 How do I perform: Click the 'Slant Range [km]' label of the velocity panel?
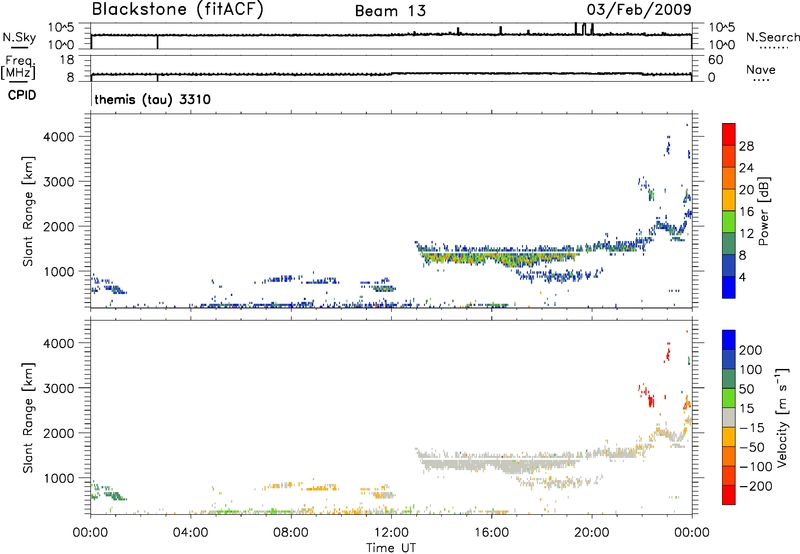[x=28, y=418]
